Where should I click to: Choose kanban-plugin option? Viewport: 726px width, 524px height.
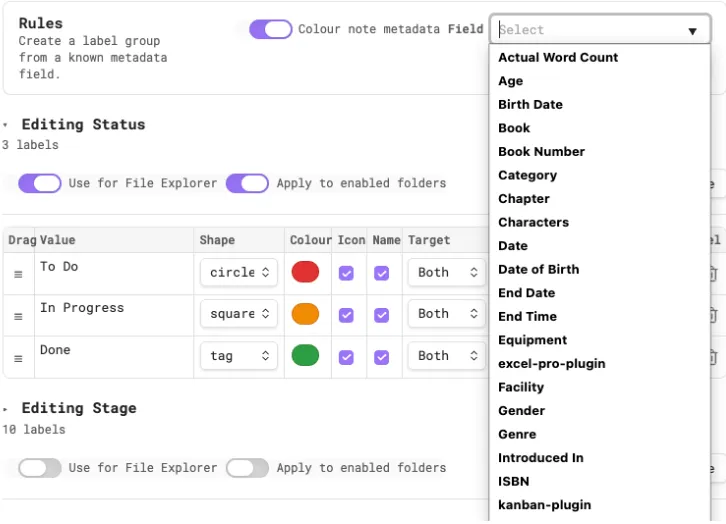(x=600, y=505)
